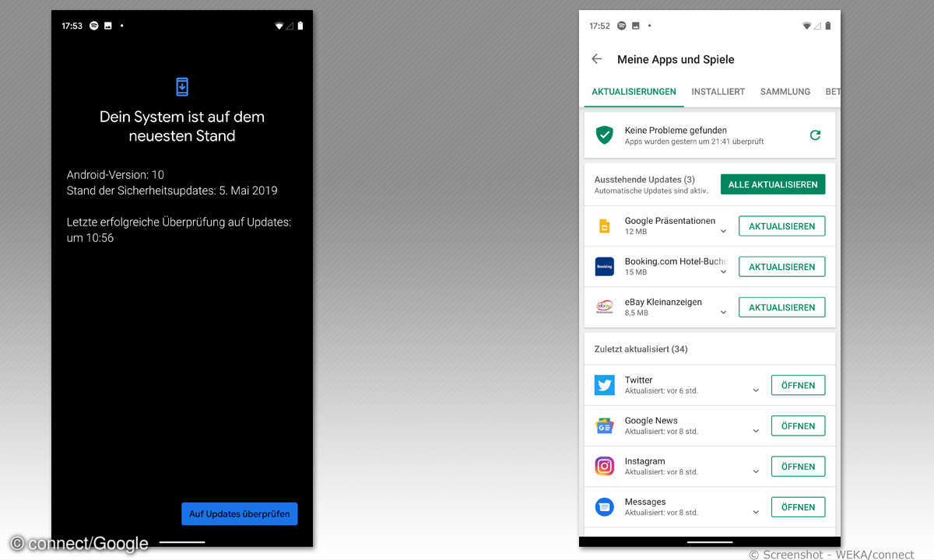Viewport: 934px width, 560px height.
Task: Switch to the Installiert tab
Action: (718, 92)
